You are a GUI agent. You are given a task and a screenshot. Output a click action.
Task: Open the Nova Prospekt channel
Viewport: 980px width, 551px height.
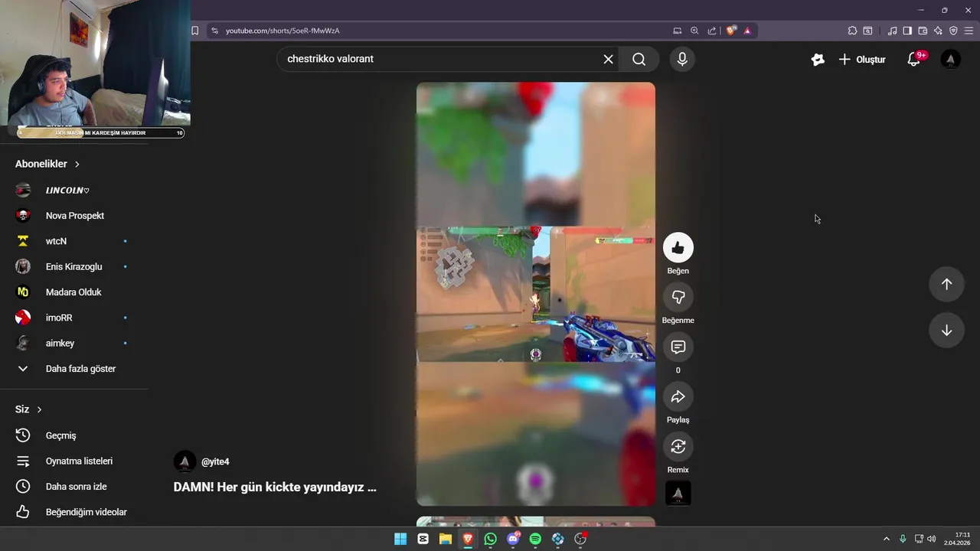[73, 216]
